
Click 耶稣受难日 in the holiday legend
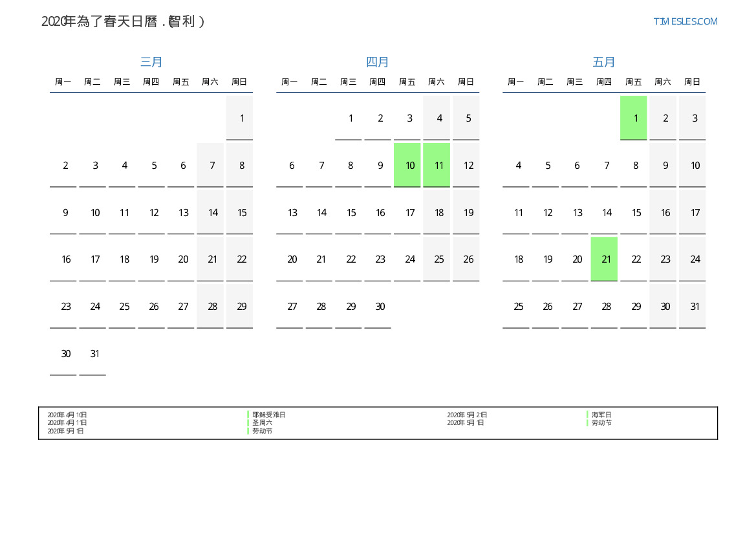[x=268, y=415]
